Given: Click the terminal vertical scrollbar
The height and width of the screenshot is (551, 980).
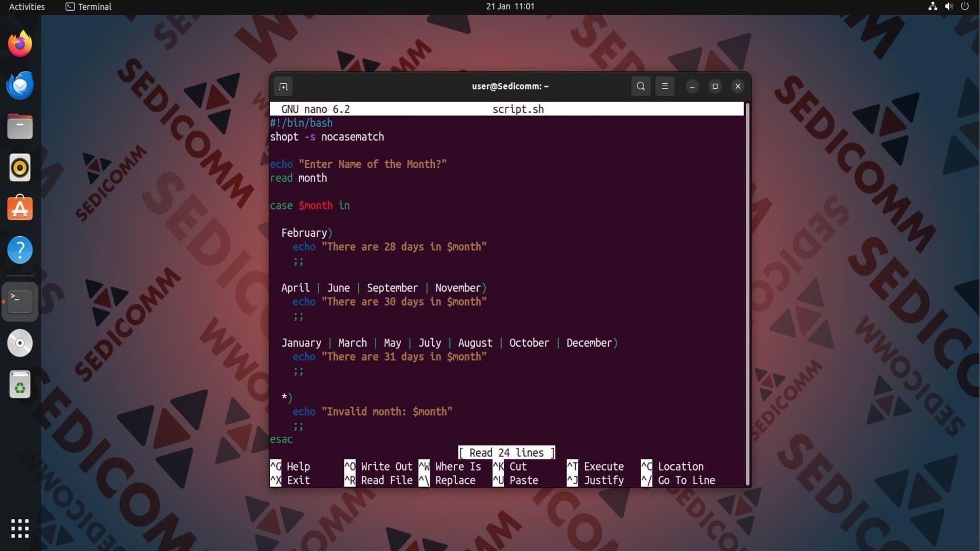Looking at the screenshot, I should pyautogui.click(x=747, y=293).
